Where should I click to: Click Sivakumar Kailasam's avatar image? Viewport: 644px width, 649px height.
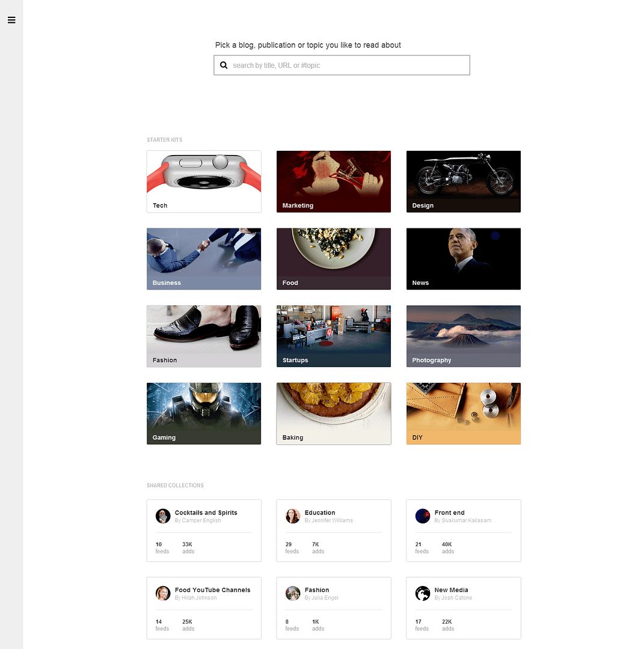pyautogui.click(x=423, y=516)
